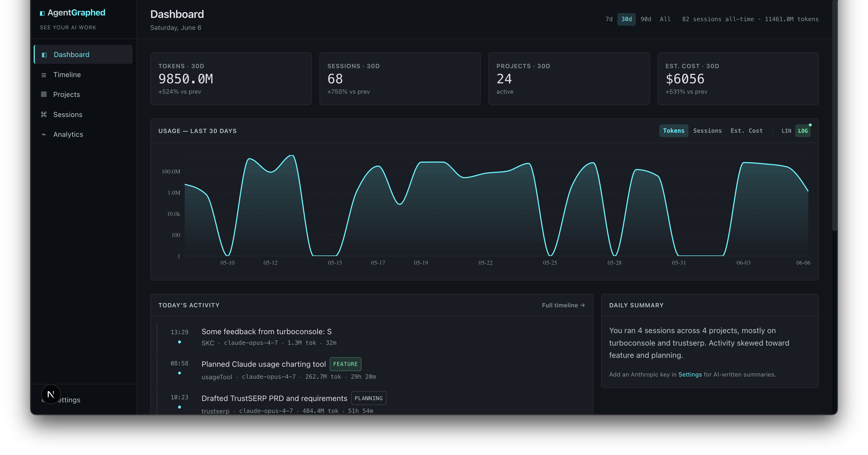The height and width of the screenshot is (455, 868).
Task: Click the Tokens 30D stat card
Action: tap(231, 78)
